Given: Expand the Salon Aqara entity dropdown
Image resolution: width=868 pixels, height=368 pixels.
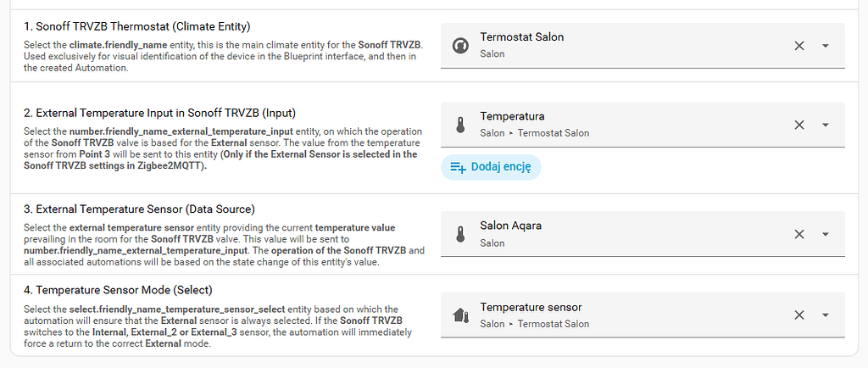Looking at the screenshot, I should [826, 235].
